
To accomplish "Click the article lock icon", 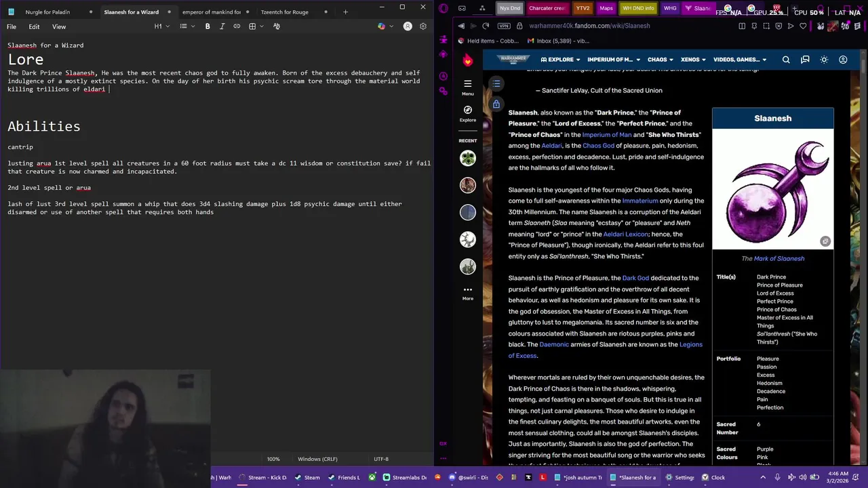I will coord(496,104).
